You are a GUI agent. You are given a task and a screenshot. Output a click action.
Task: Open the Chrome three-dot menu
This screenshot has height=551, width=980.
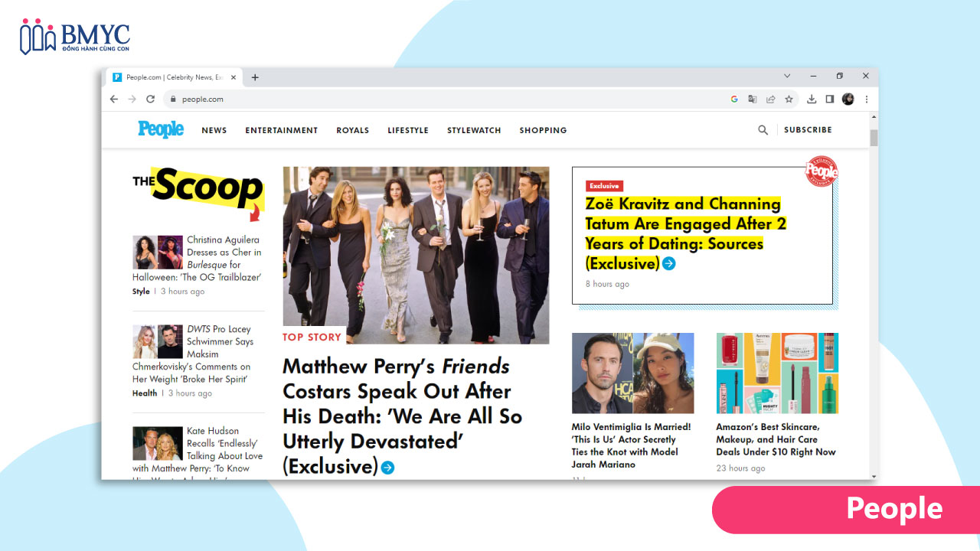867,99
